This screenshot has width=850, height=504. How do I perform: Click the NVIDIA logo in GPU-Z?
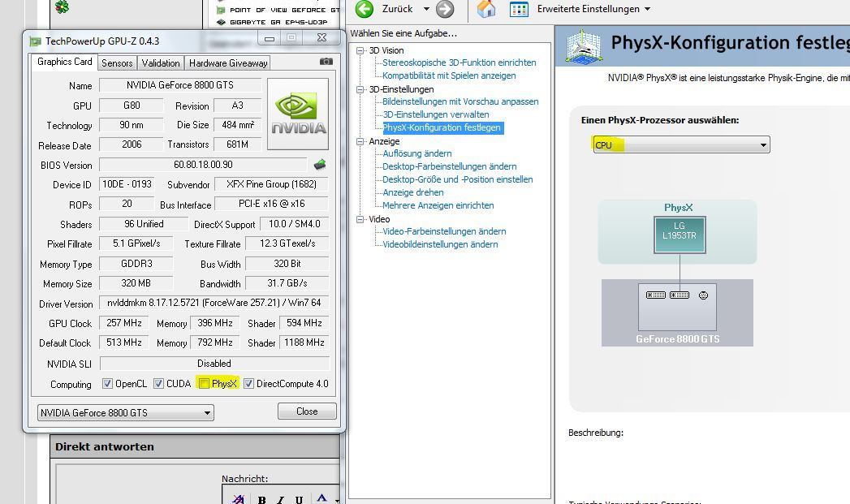pyautogui.click(x=298, y=114)
